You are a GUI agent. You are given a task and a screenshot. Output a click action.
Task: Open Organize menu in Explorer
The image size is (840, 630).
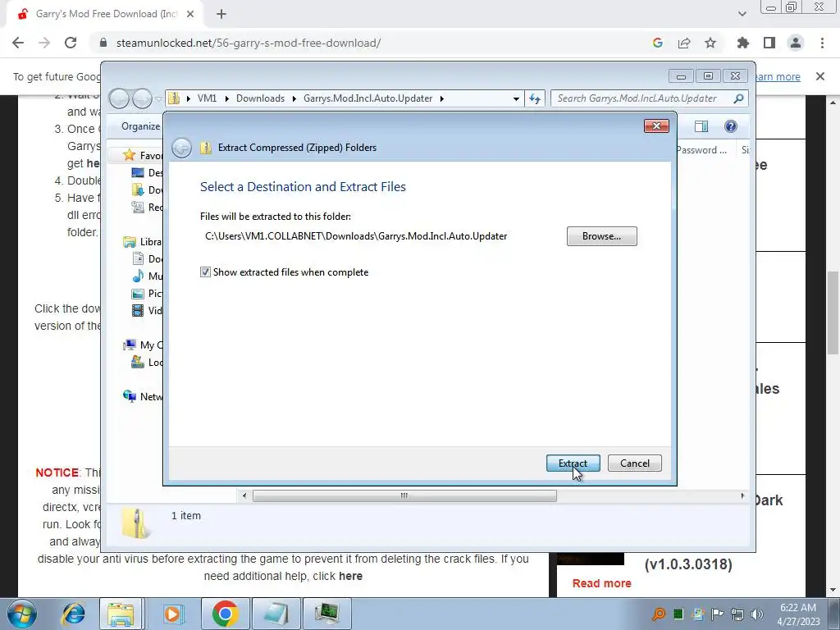[x=140, y=126]
